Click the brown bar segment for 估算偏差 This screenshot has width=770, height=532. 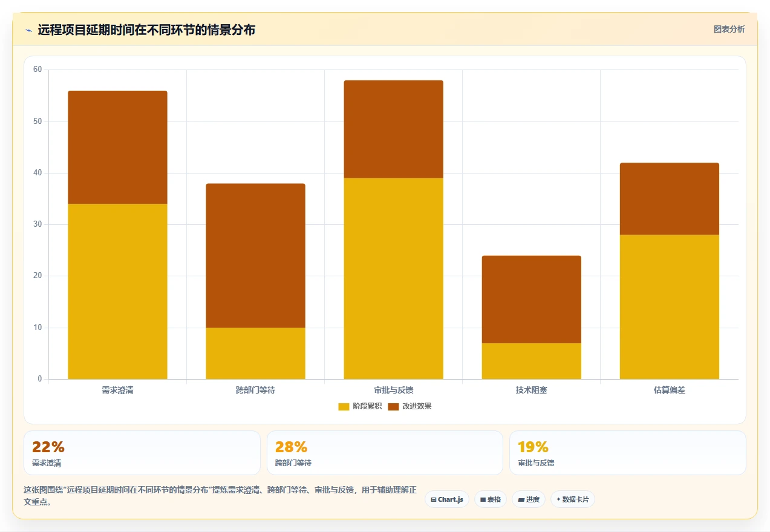click(x=669, y=199)
